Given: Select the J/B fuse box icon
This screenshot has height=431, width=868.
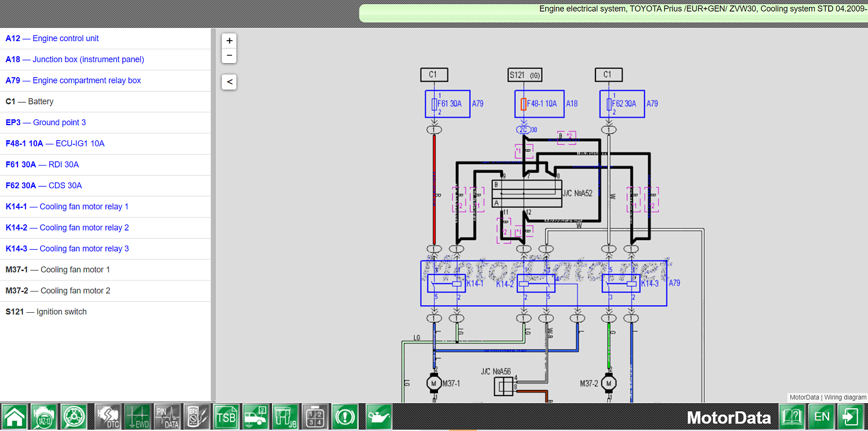Looking at the screenshot, I should (x=285, y=417).
